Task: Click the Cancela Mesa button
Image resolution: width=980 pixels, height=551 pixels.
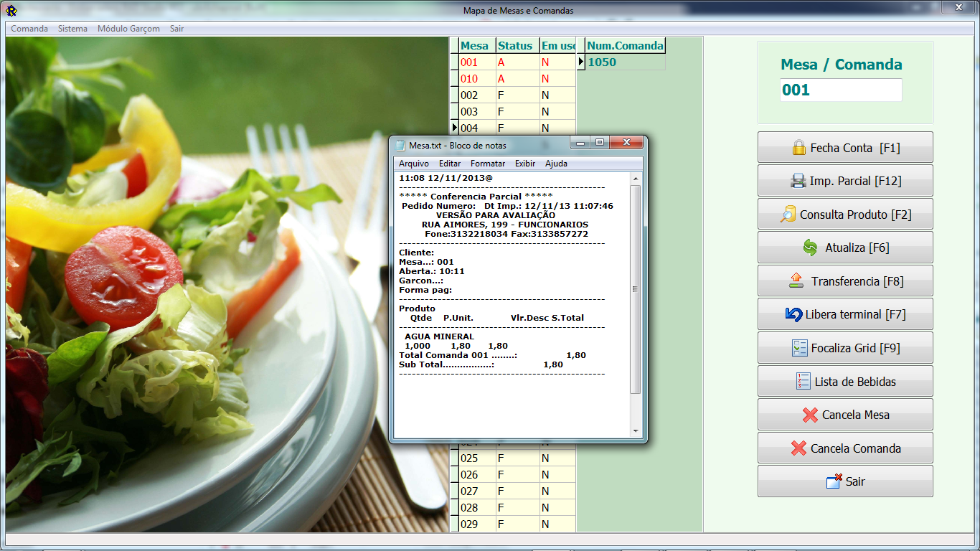Action: coord(845,415)
